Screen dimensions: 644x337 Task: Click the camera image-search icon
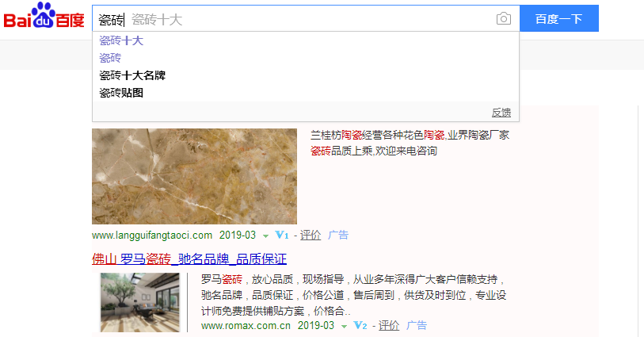tap(504, 18)
